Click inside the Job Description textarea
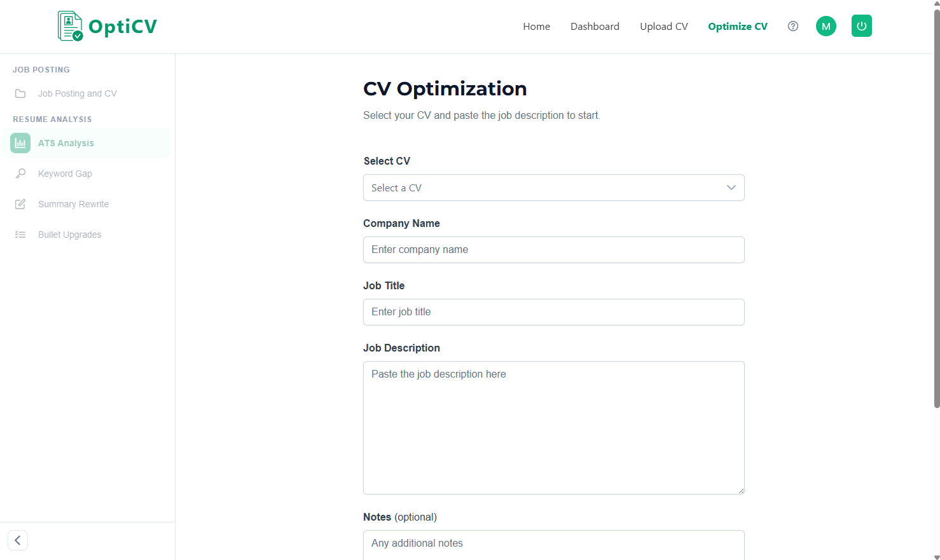This screenshot has width=940, height=560. pyautogui.click(x=554, y=428)
